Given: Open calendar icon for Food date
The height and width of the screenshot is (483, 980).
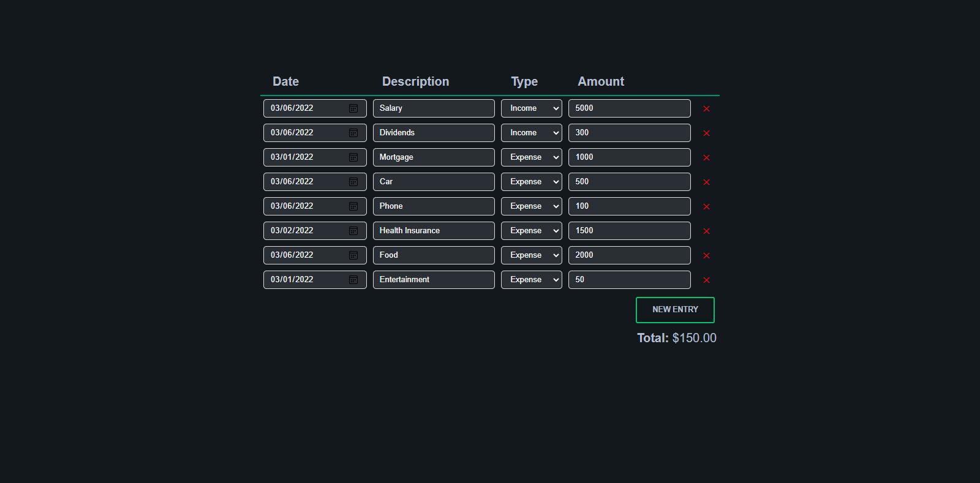Looking at the screenshot, I should (353, 255).
